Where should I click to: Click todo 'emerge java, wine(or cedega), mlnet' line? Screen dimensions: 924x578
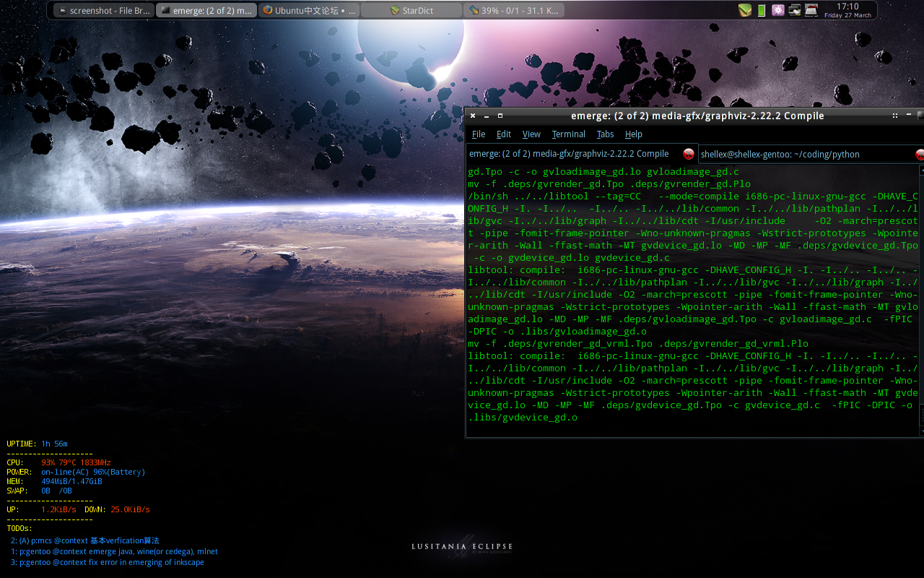[x=114, y=551]
